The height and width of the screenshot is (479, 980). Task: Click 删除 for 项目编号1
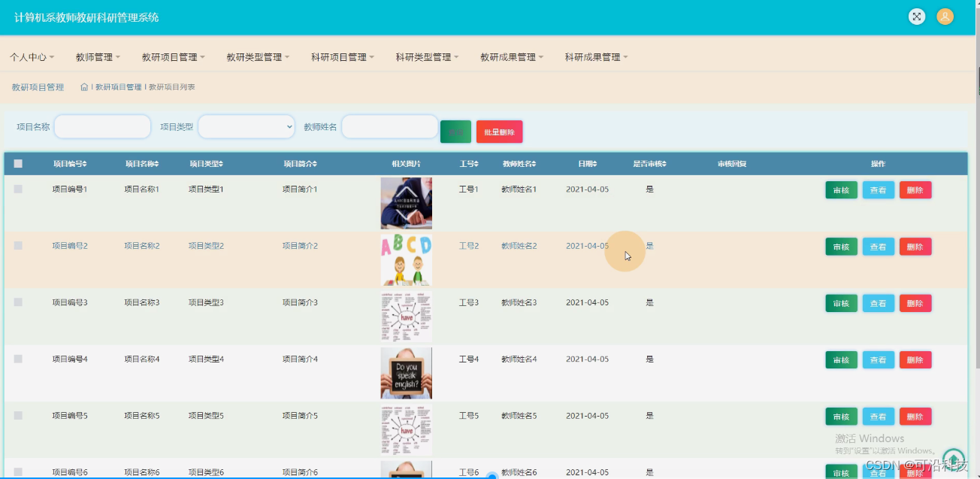pos(915,189)
